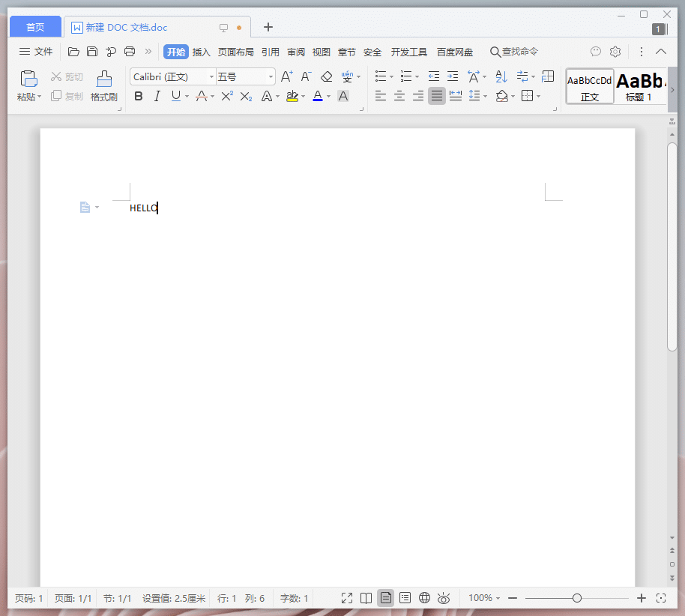Switch to the 审阅 ribbon tab
Image resolution: width=685 pixels, height=616 pixels.
click(x=296, y=52)
